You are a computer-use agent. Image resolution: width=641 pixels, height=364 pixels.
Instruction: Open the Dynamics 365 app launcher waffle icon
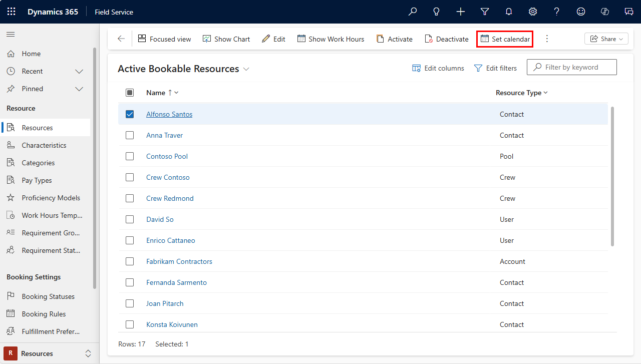tap(11, 12)
